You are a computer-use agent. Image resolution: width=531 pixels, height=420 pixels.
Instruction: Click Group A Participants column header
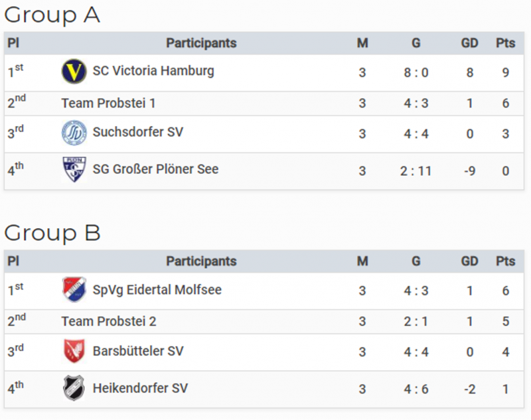point(201,43)
